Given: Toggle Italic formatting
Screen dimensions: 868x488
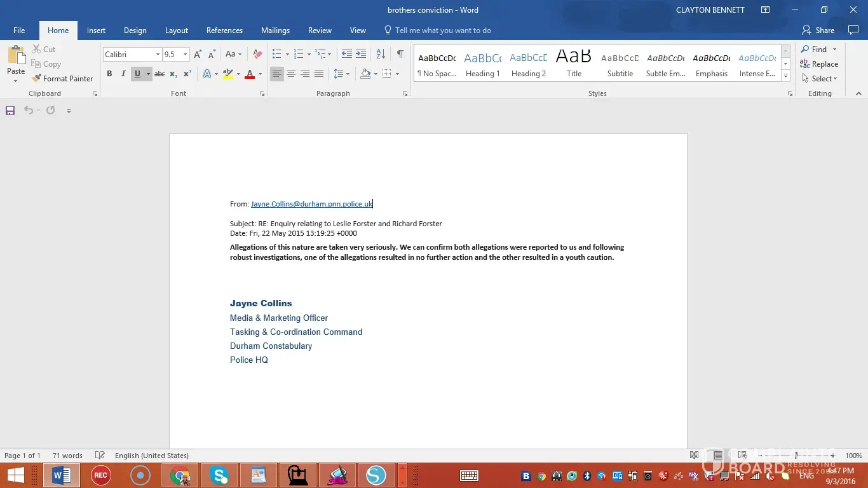Looking at the screenshot, I should click(x=123, y=74).
